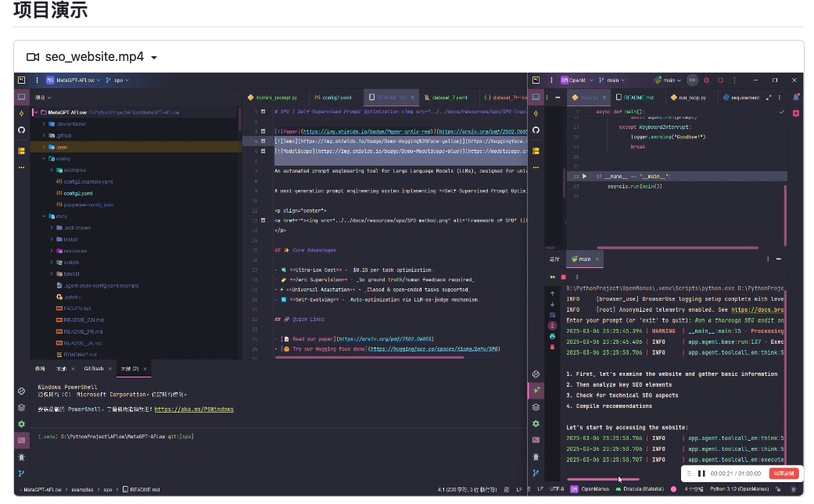
Task: Click the rerun icon in Run panel
Action: pyautogui.click(x=553, y=277)
